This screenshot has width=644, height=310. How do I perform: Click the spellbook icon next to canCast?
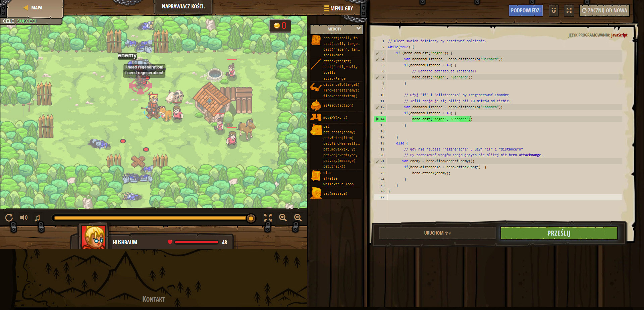[316, 41]
